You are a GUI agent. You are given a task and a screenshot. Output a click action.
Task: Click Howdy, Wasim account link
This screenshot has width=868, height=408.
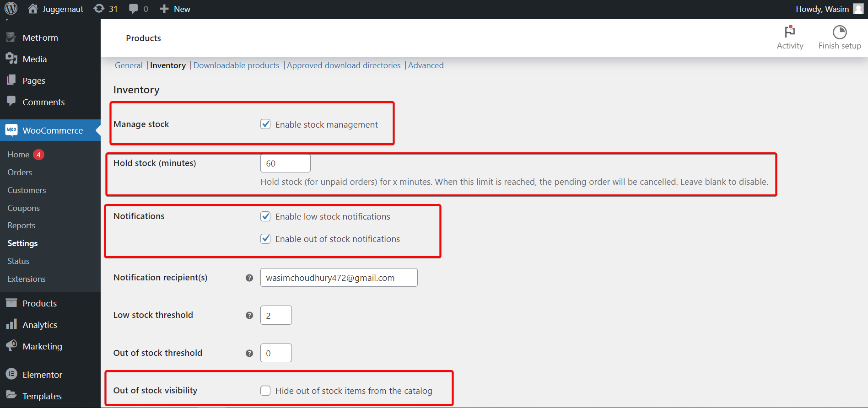click(822, 9)
